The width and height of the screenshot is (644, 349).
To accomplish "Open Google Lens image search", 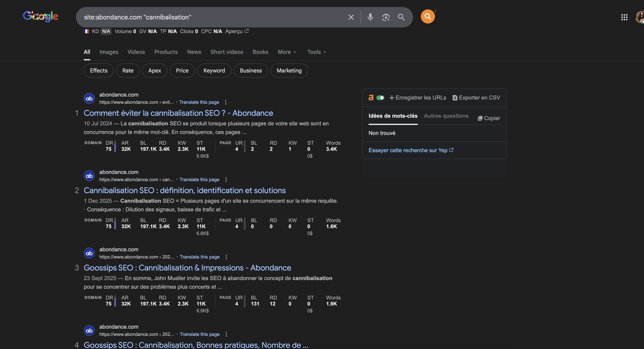I will tap(386, 17).
